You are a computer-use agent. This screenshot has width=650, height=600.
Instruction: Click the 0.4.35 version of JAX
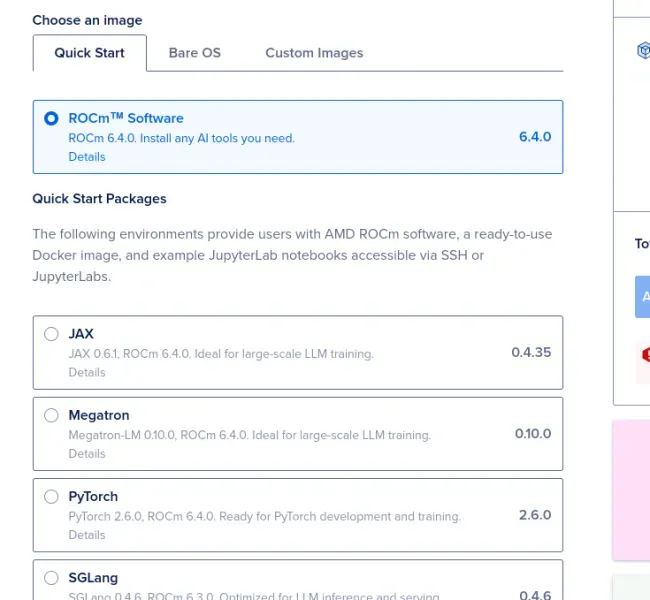[x=531, y=352]
